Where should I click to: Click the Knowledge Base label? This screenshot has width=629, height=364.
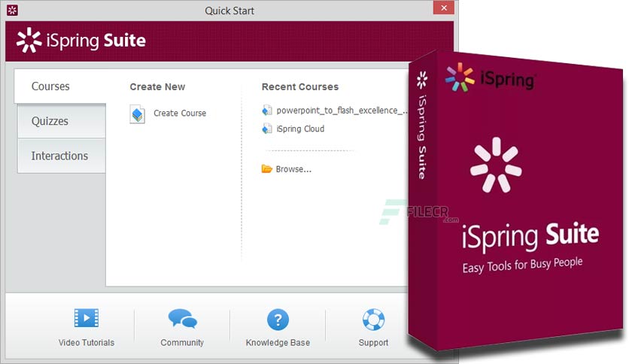click(278, 343)
